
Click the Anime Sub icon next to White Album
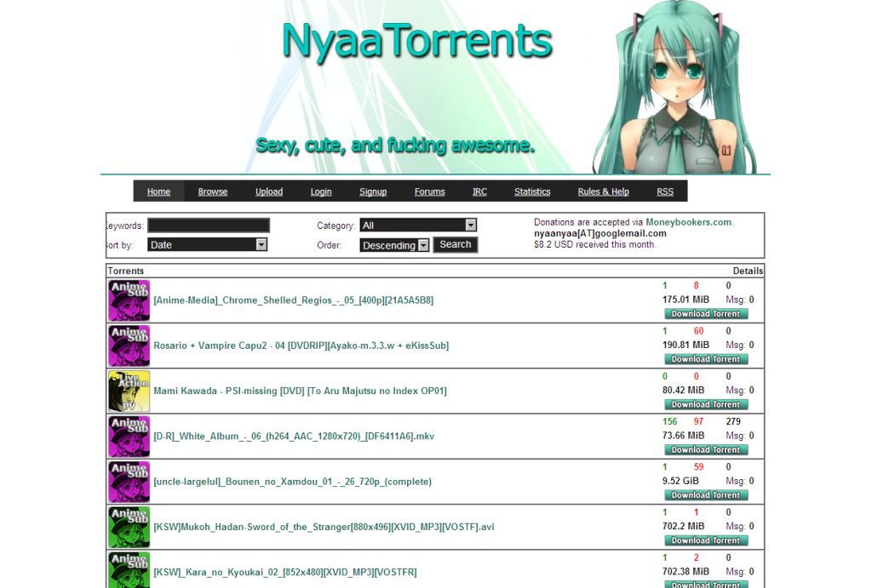pos(129,437)
